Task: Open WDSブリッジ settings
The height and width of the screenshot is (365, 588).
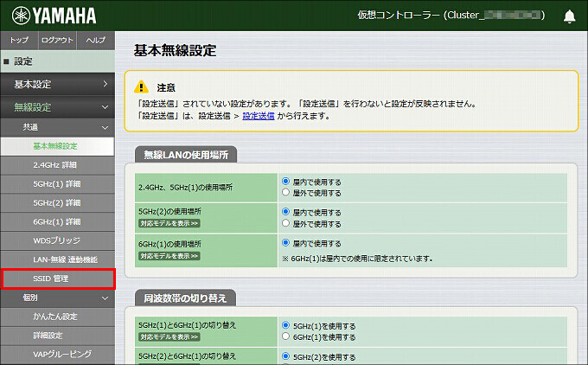Action: click(x=58, y=240)
